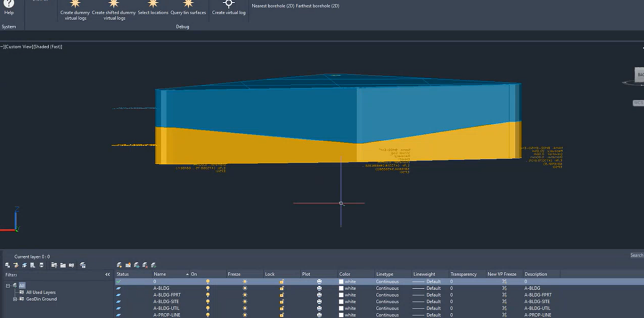Click the New Layer icon above the layer list

(119, 265)
